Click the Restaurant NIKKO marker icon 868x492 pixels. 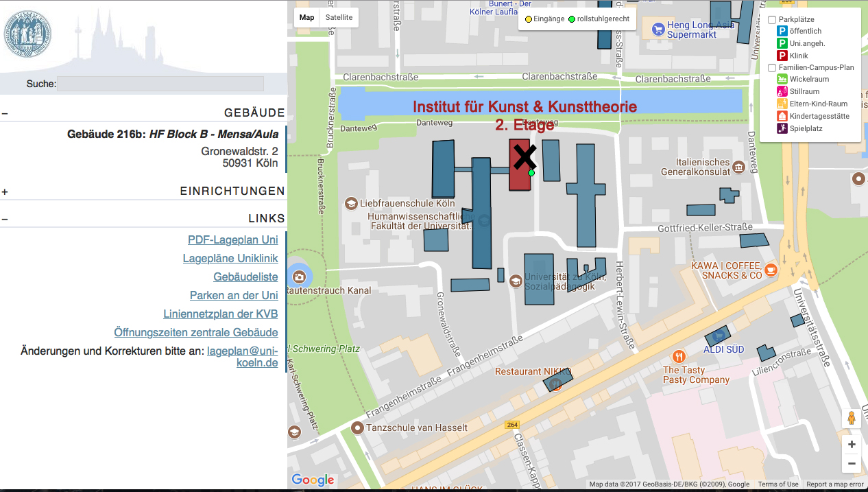click(557, 385)
